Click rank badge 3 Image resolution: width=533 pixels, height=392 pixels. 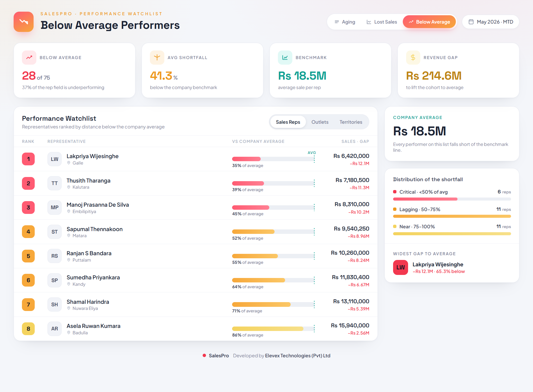pyautogui.click(x=28, y=208)
